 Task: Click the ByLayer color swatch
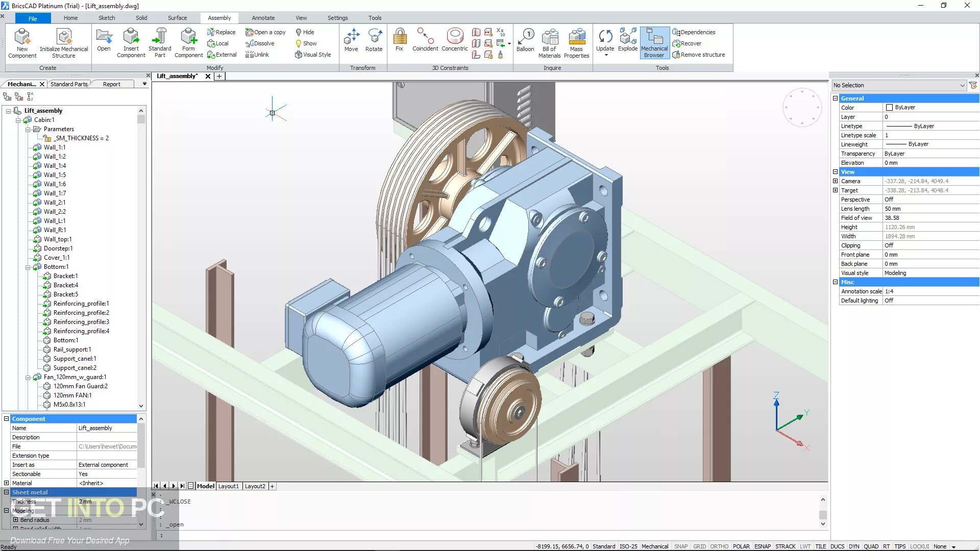click(888, 107)
